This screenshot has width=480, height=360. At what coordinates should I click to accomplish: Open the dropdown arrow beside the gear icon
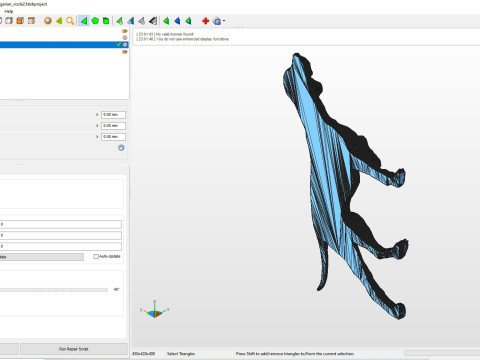(x=224, y=21)
